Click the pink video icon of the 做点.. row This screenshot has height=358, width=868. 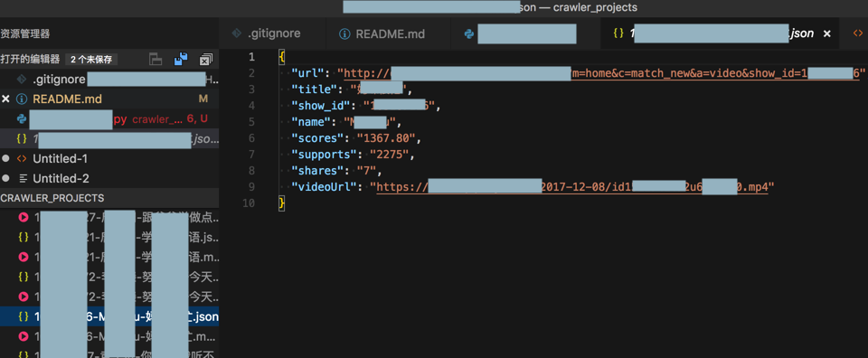click(x=24, y=218)
